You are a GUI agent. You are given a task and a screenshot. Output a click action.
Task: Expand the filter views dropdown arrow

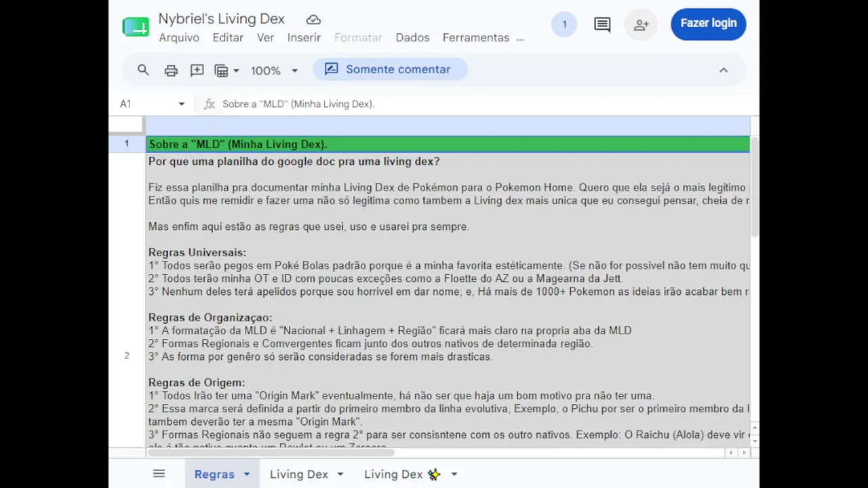click(x=236, y=70)
